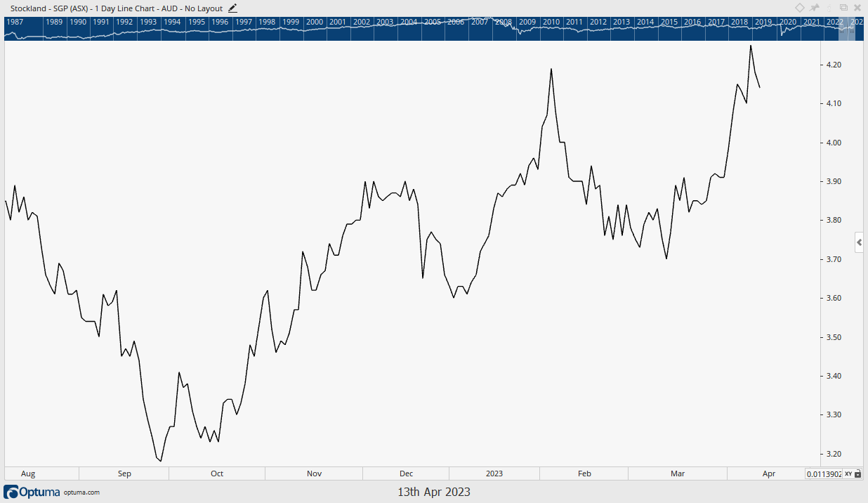
Task: Click the Nov label on the date axis
Action: click(315, 473)
